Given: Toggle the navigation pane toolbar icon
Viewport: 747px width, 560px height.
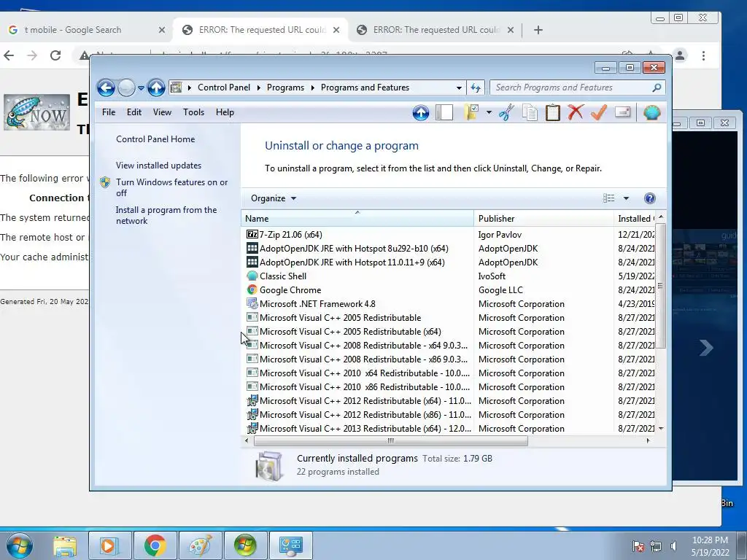Looking at the screenshot, I should tap(444, 113).
